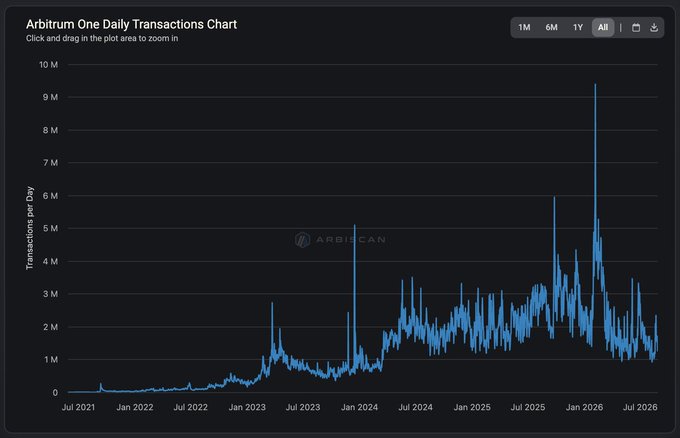Click the highest peak above 9 M

(x=595, y=85)
